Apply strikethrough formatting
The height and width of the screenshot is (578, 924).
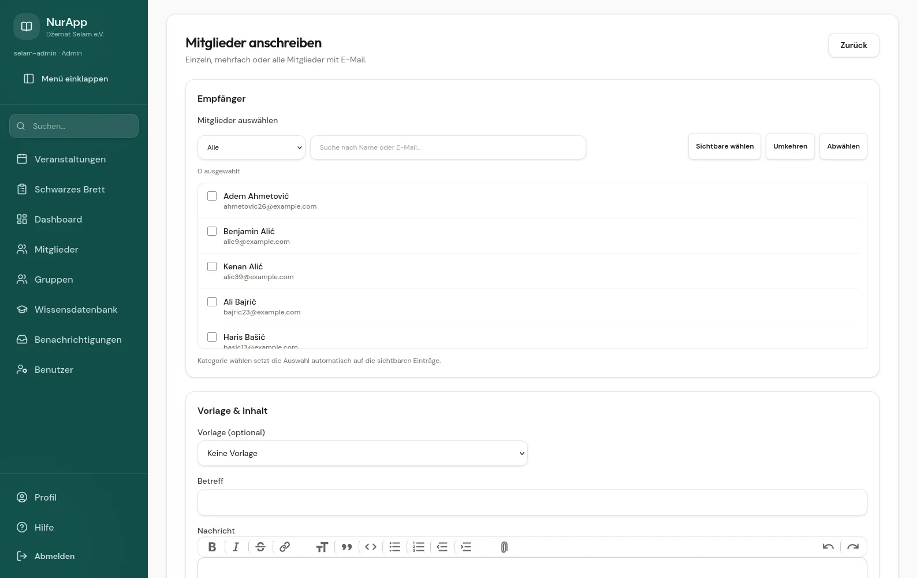tap(260, 547)
